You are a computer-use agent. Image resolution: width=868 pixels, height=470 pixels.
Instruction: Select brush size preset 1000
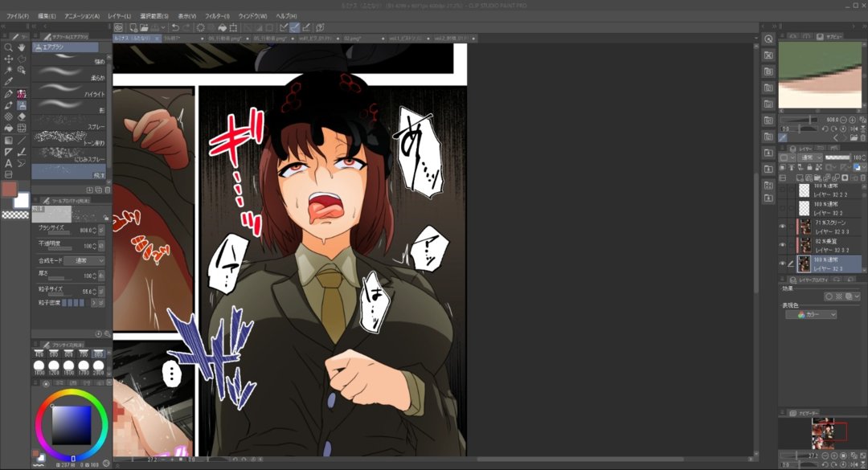(x=39, y=367)
